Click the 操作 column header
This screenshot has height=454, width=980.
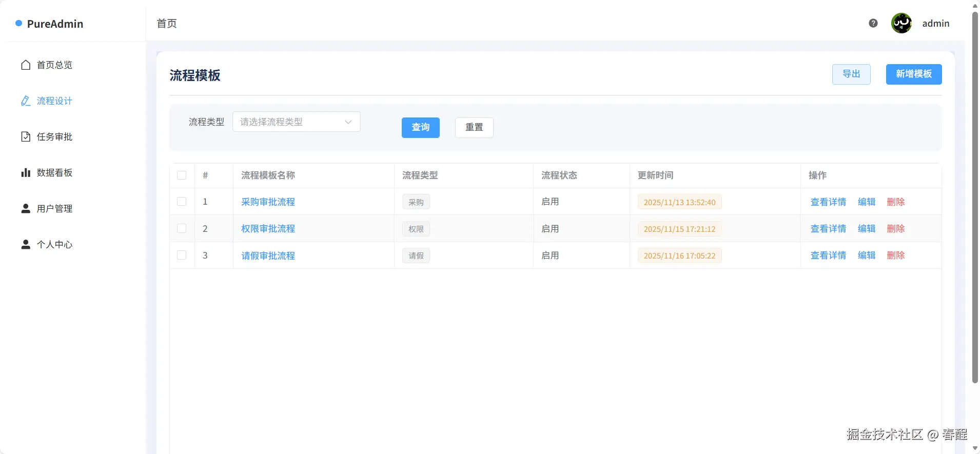pos(817,175)
